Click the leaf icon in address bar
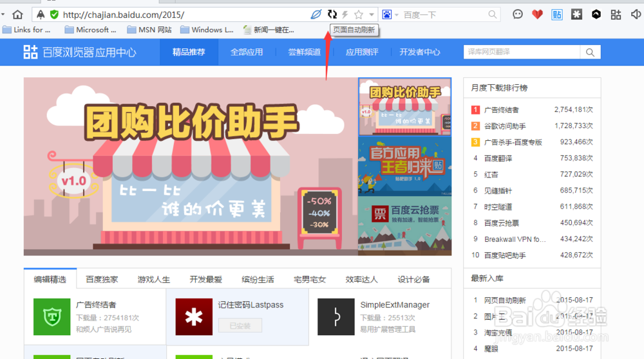644x359 pixels. [316, 15]
